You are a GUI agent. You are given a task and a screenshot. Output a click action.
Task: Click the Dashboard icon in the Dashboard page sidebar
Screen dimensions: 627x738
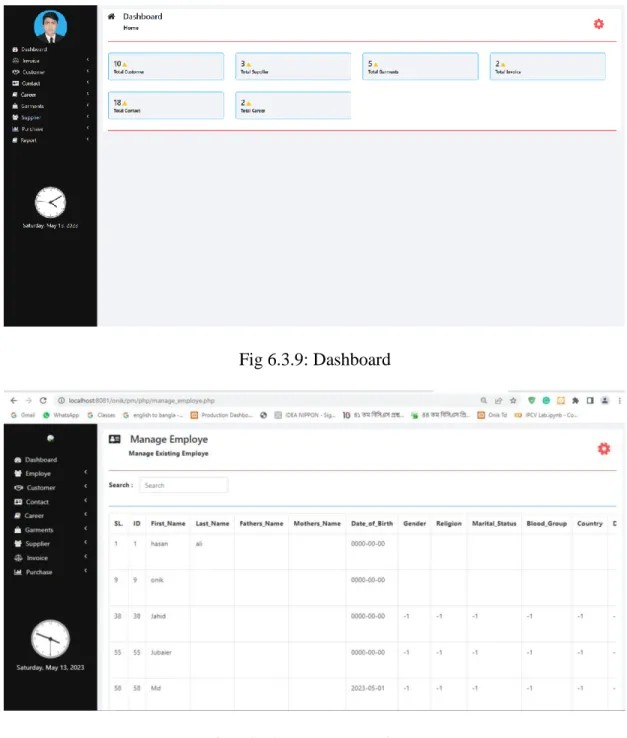tap(15, 49)
